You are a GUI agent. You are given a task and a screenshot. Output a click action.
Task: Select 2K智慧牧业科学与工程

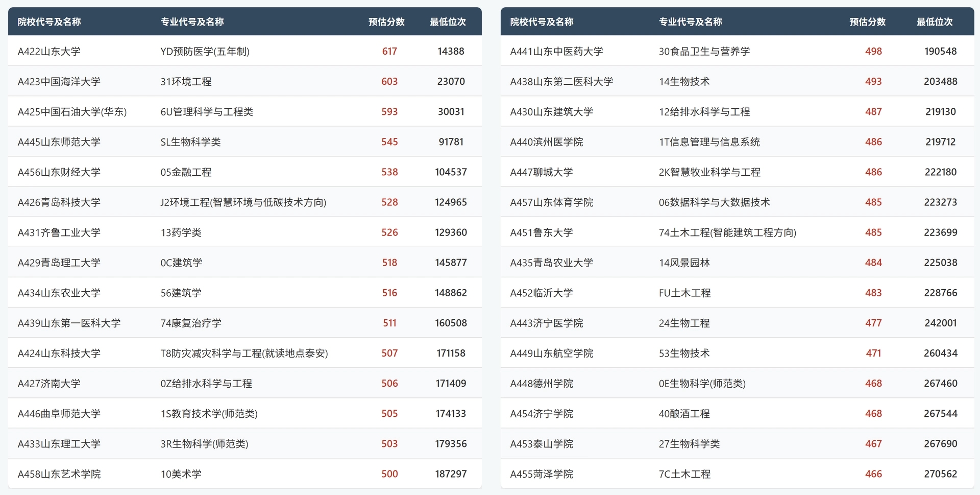709,172
